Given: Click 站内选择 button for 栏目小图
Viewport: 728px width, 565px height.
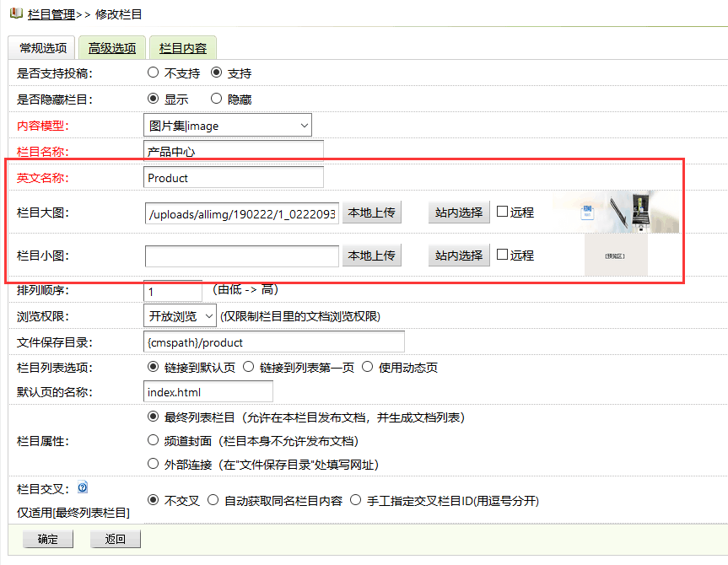Looking at the screenshot, I should pos(458,256).
